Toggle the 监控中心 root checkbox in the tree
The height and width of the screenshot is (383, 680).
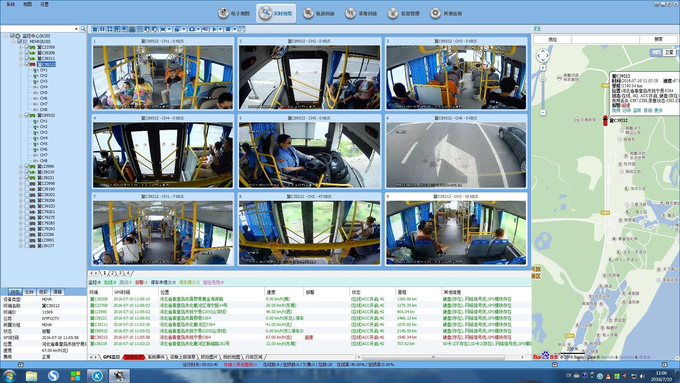(x=12, y=36)
